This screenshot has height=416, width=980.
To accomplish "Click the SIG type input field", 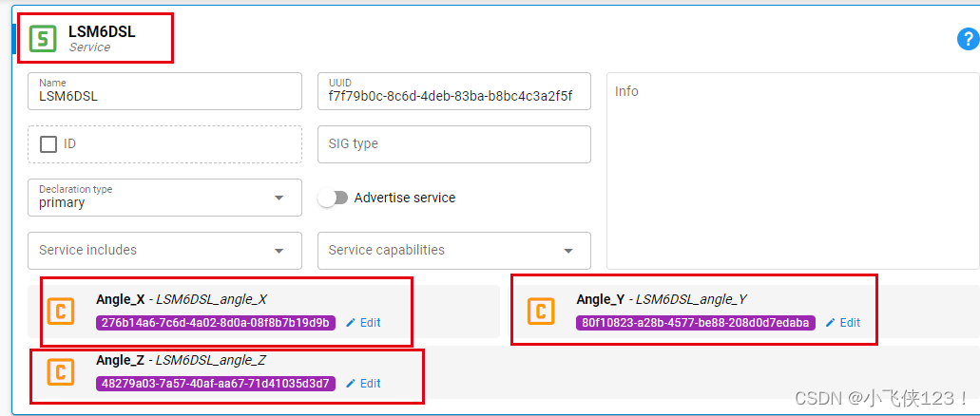I will point(454,144).
